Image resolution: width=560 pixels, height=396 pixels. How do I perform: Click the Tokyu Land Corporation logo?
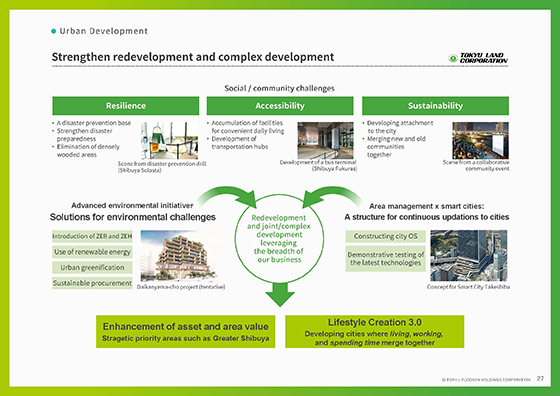pos(478,58)
